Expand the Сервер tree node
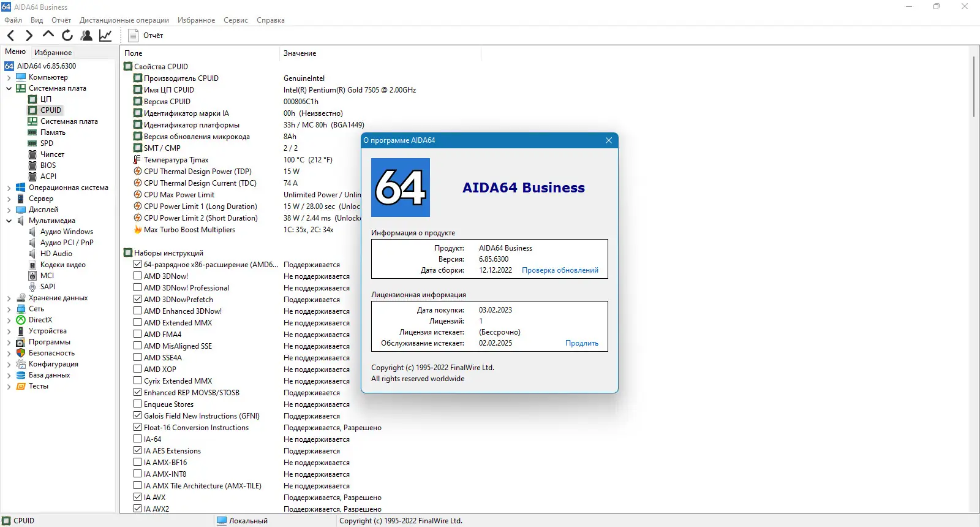This screenshot has height=527, width=980. tap(9, 199)
